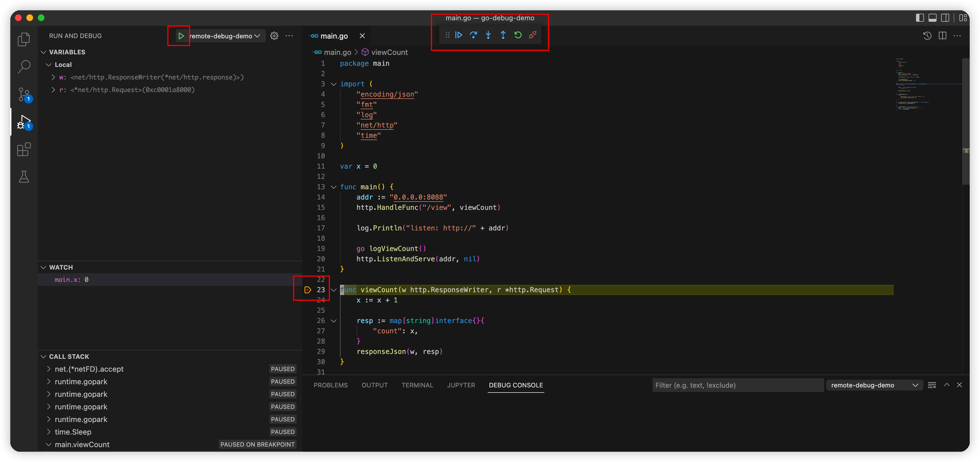The height and width of the screenshot is (462, 980).
Task: Click main.go in the breadcrumb
Action: pyautogui.click(x=337, y=52)
